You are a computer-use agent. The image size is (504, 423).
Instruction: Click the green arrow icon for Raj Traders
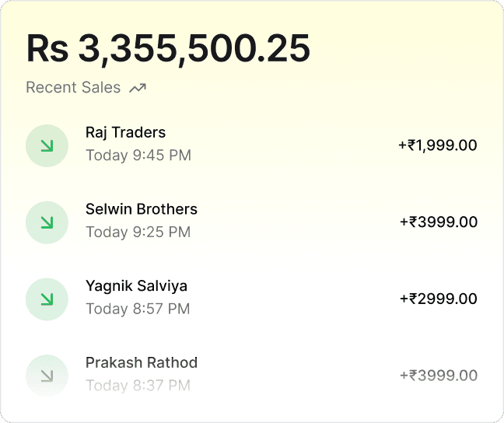[47, 145]
